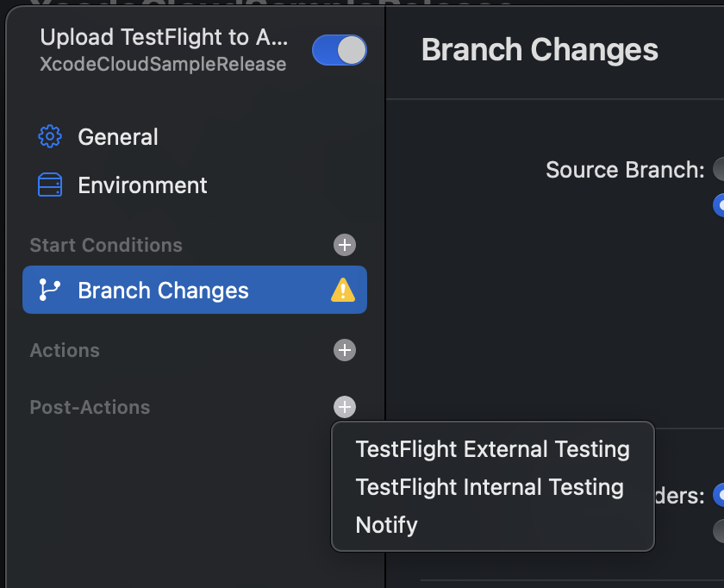This screenshot has height=588, width=724.
Task: Click the Environment server icon
Action: [x=50, y=185]
